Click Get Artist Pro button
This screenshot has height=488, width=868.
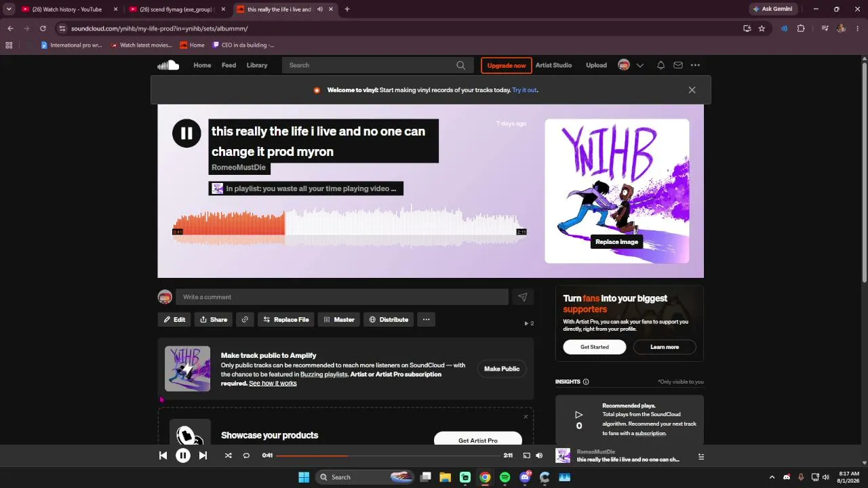click(x=478, y=440)
